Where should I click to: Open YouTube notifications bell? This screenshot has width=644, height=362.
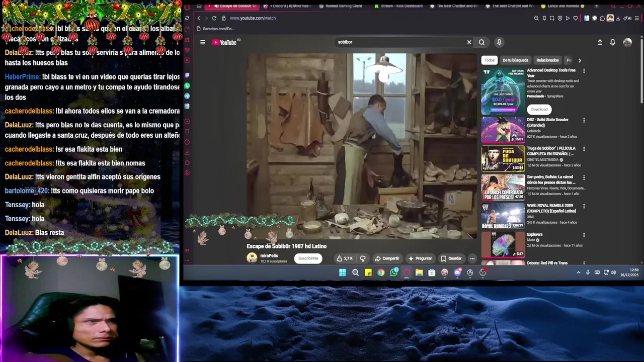pyautogui.click(x=612, y=42)
